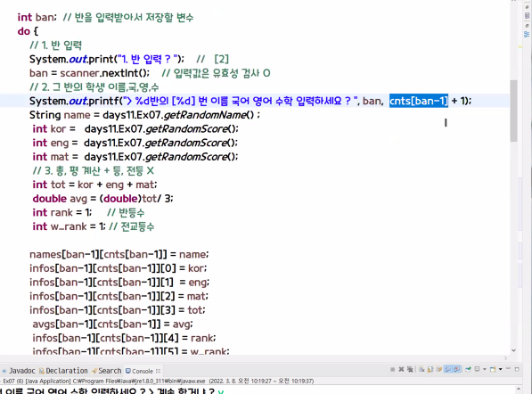Click the line assigning tot to infos
This screenshot has width=532, height=394.
(118, 309)
